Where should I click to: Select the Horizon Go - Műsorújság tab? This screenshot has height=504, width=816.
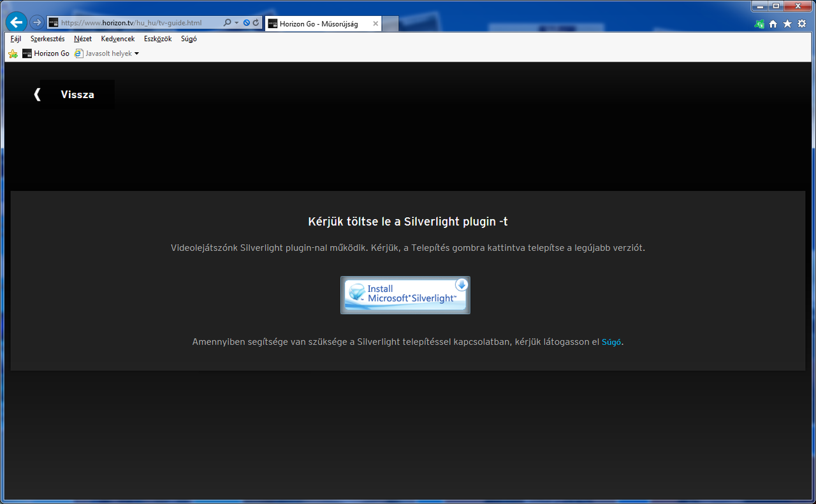point(323,24)
